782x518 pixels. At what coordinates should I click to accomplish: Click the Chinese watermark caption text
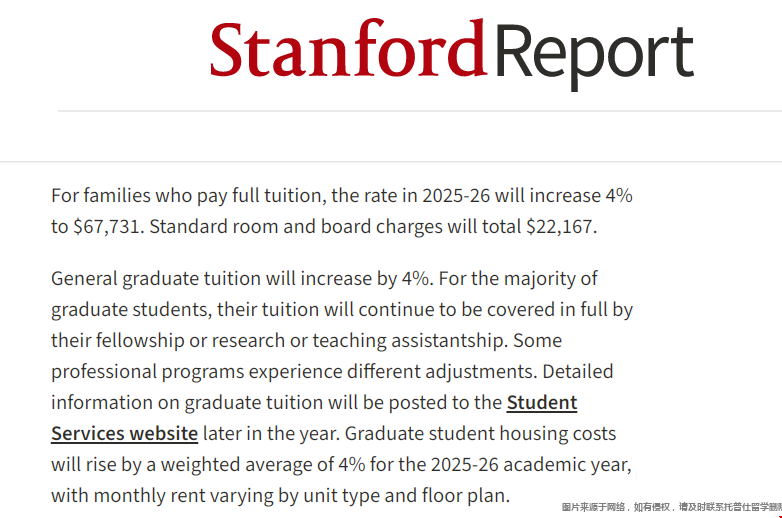pos(671,507)
